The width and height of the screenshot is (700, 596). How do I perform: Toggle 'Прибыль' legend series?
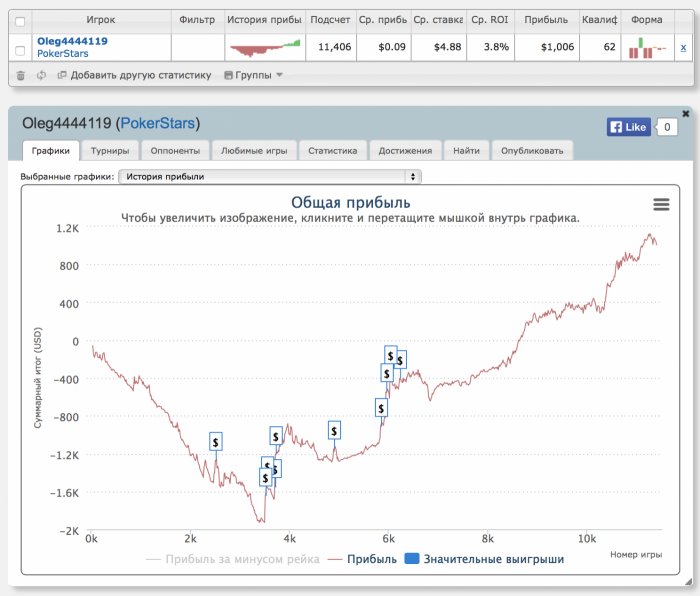point(362,559)
